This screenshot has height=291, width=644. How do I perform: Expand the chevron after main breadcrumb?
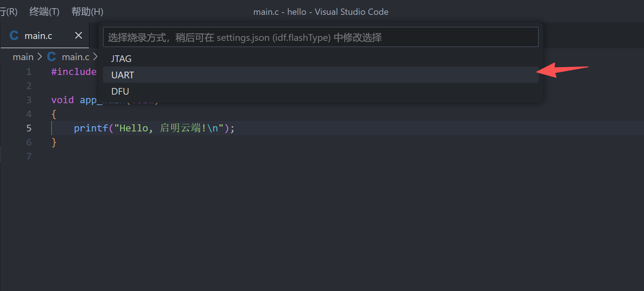tap(40, 57)
